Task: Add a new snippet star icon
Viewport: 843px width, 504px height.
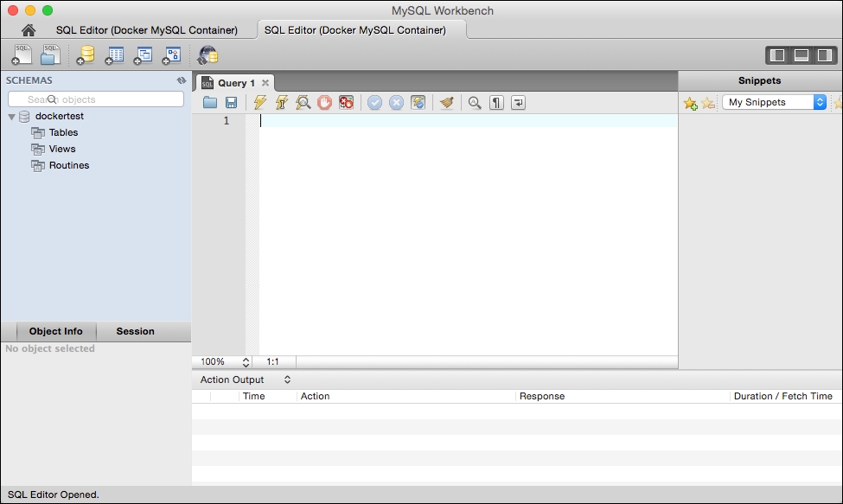Action: click(x=690, y=103)
